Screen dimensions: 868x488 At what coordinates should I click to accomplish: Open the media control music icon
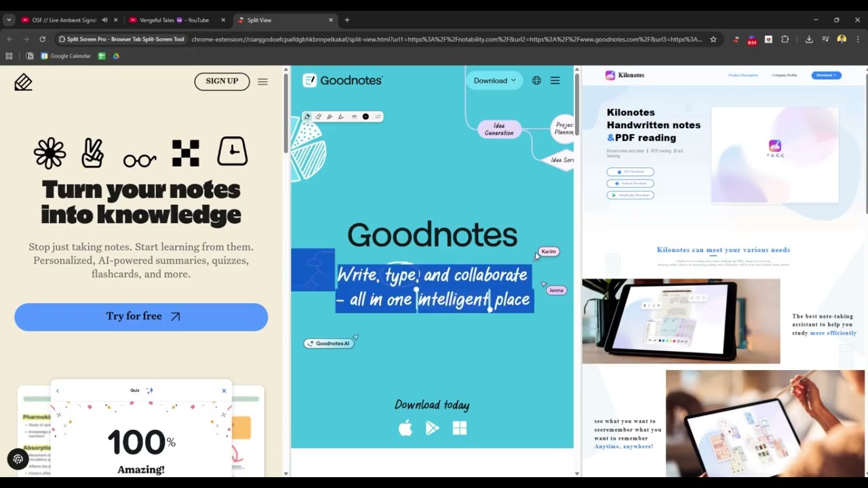coord(825,39)
